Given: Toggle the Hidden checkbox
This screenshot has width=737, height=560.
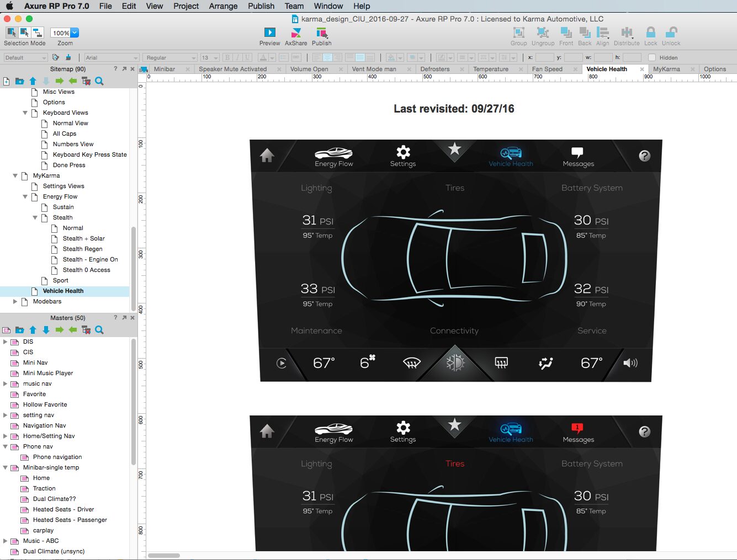Looking at the screenshot, I should point(652,57).
